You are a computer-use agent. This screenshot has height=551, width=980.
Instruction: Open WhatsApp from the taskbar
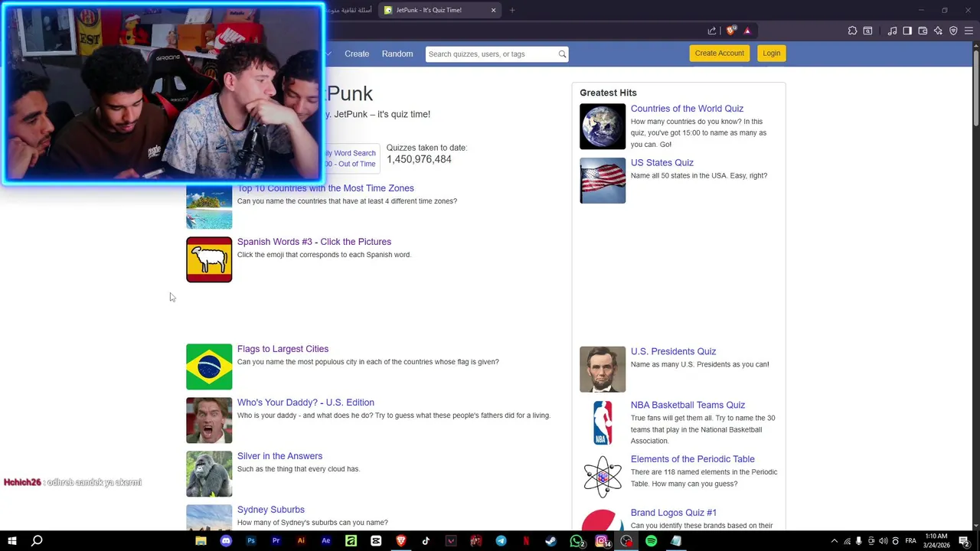577,541
